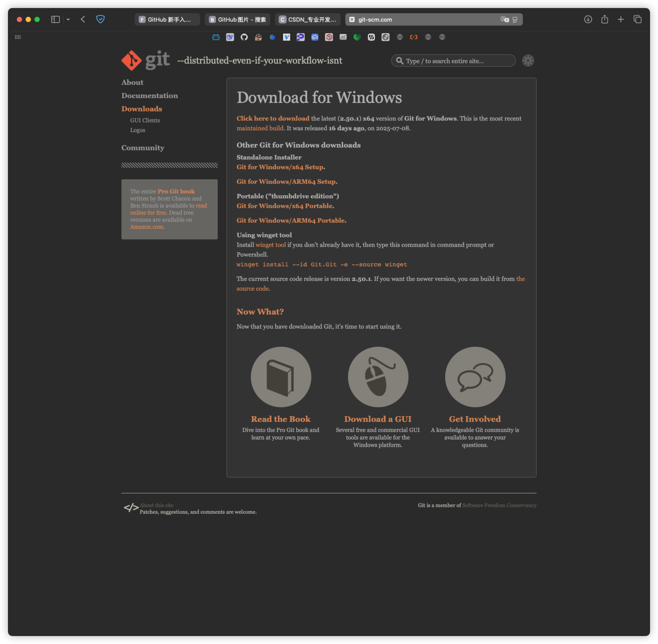Screen dimensions: 658x644
Task: Open the winget tool link
Action: (271, 245)
